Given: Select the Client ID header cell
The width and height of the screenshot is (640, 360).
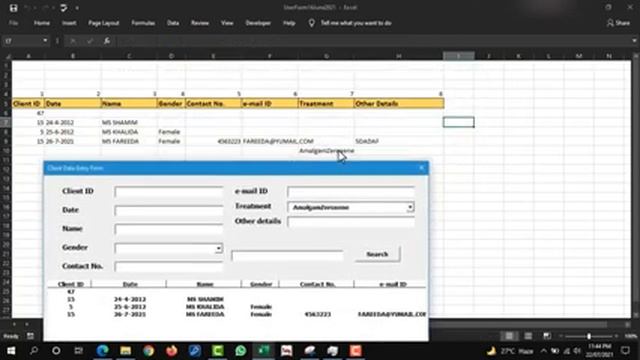Looking at the screenshot, I should tap(28, 104).
